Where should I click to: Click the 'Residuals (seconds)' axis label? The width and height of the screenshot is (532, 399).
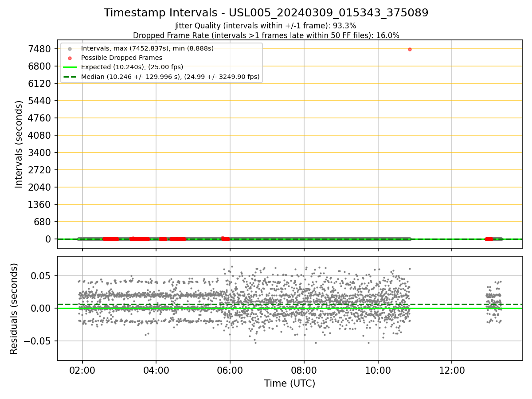click(14, 309)
